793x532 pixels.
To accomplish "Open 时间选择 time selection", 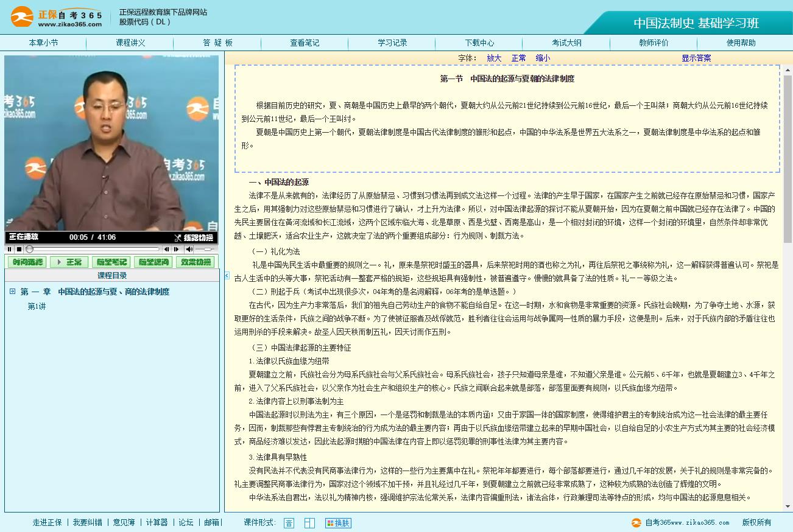I will (x=27, y=262).
